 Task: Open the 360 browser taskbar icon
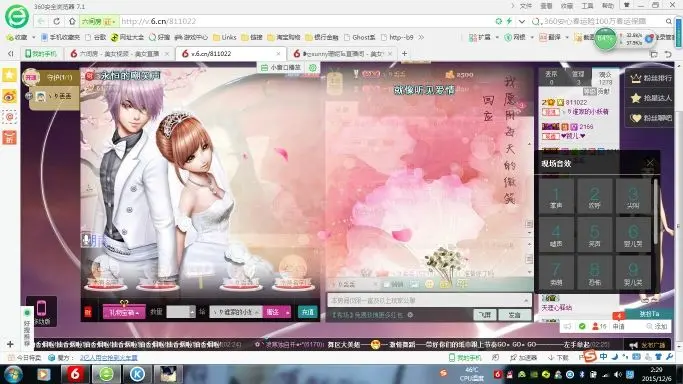click(106, 374)
